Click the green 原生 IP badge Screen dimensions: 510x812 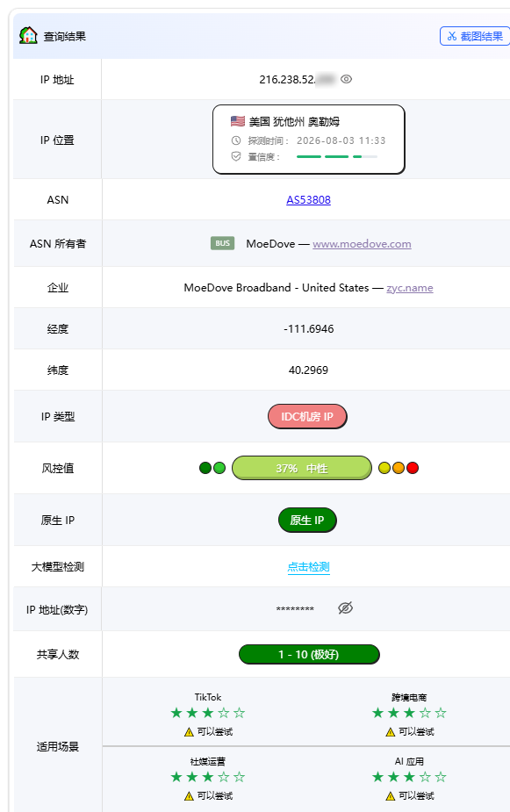click(307, 520)
